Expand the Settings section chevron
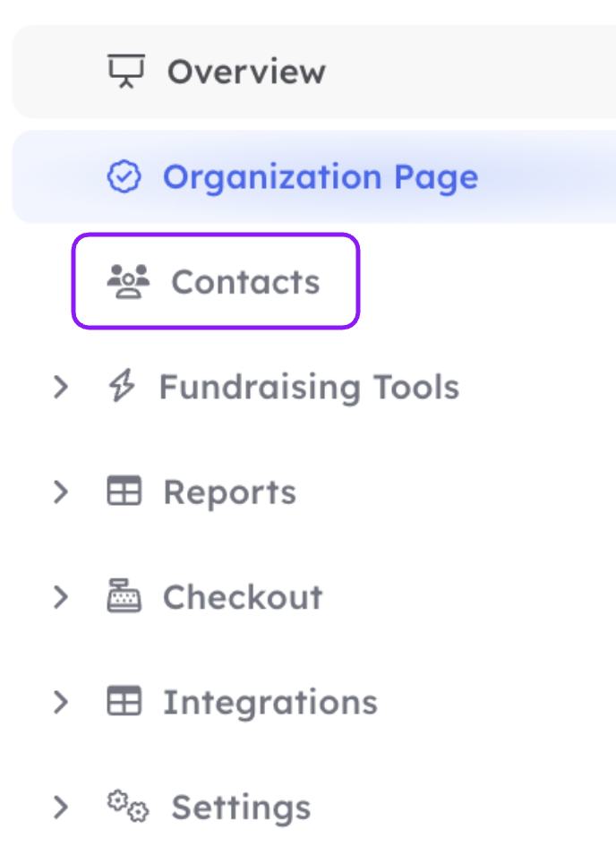Image resolution: width=616 pixels, height=863 pixels. pos(61,807)
